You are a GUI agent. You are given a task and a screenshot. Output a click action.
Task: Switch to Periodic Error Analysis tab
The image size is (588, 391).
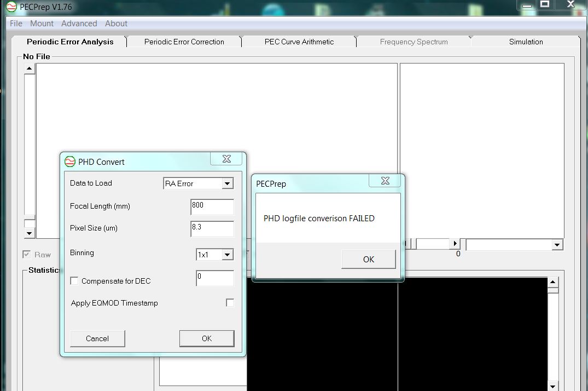click(x=70, y=42)
